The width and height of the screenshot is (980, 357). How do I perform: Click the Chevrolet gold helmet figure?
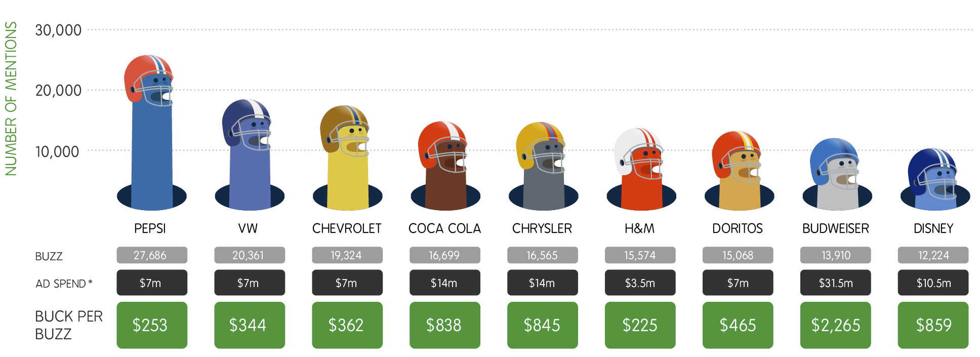[347, 157]
